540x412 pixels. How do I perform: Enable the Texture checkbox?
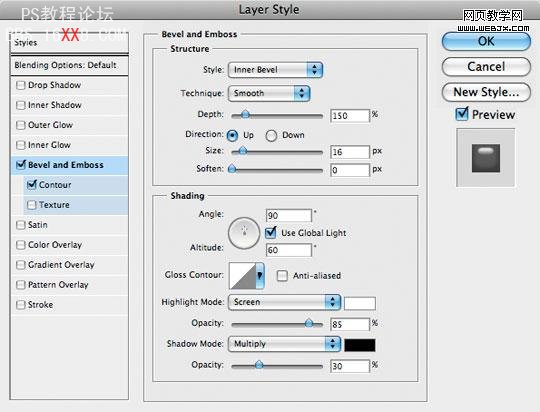(32, 205)
